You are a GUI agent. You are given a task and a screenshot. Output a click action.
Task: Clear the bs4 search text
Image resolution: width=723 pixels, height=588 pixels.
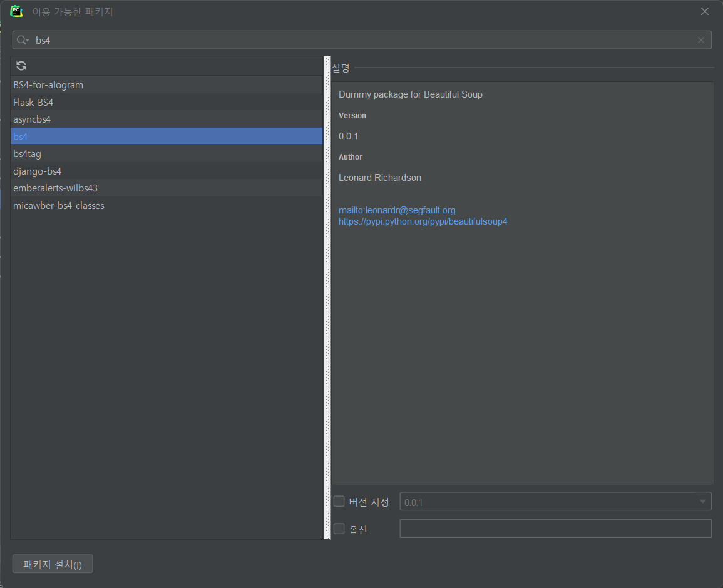point(701,41)
